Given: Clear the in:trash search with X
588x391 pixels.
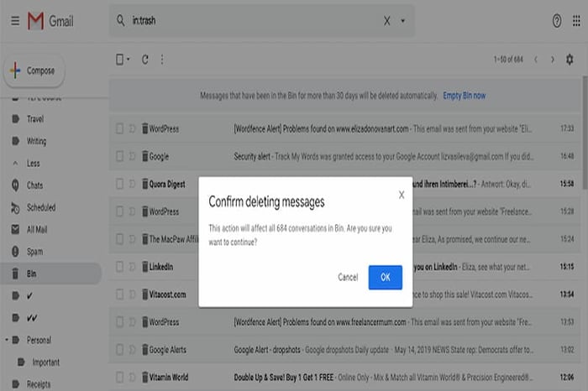Looking at the screenshot, I should pos(386,21).
